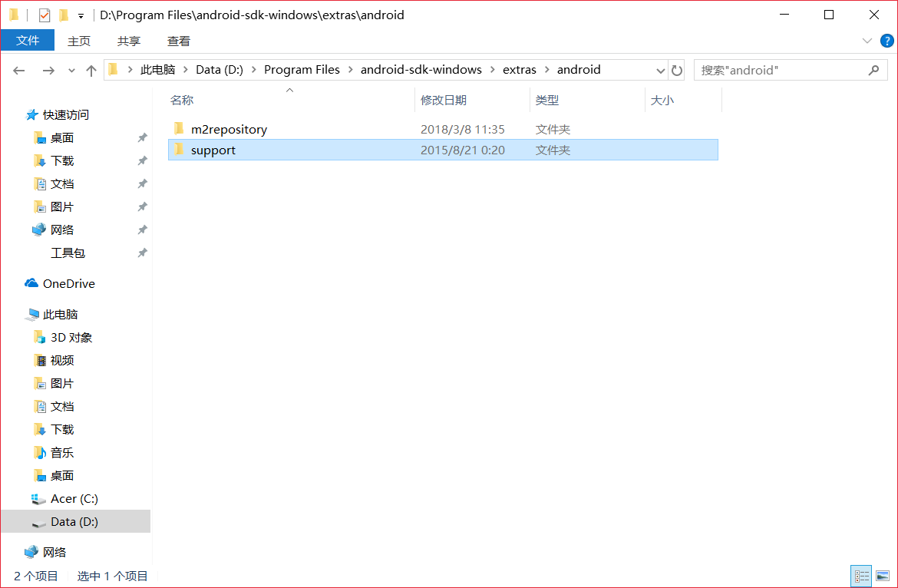Go forward with the right arrow
This screenshot has width=898, height=588.
pos(48,71)
